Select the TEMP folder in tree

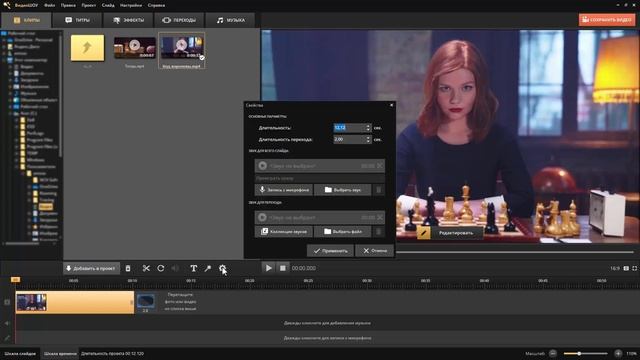coord(32,153)
